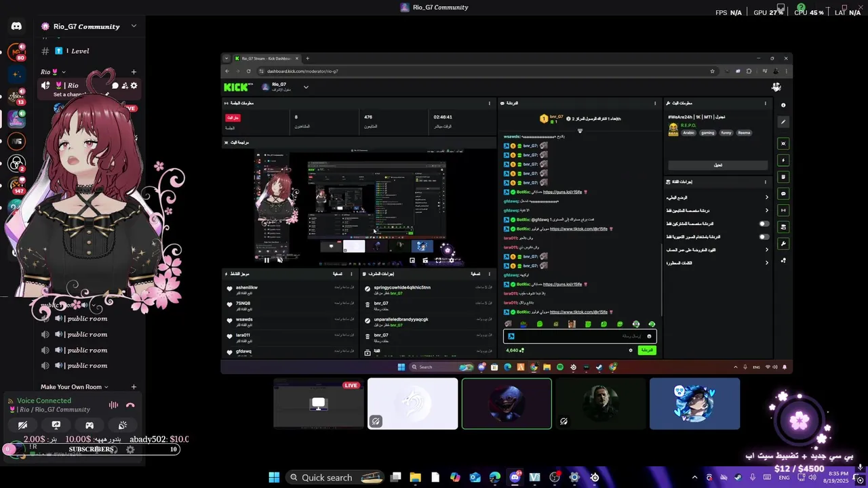Toggle the upper switch in channel actions
868x488 pixels.
point(764,224)
